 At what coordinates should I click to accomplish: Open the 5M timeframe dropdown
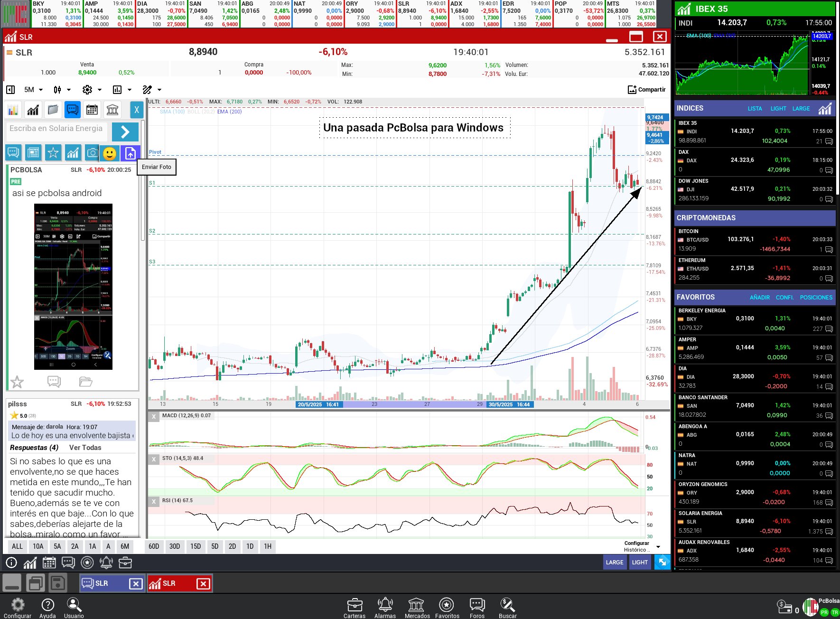(x=33, y=90)
